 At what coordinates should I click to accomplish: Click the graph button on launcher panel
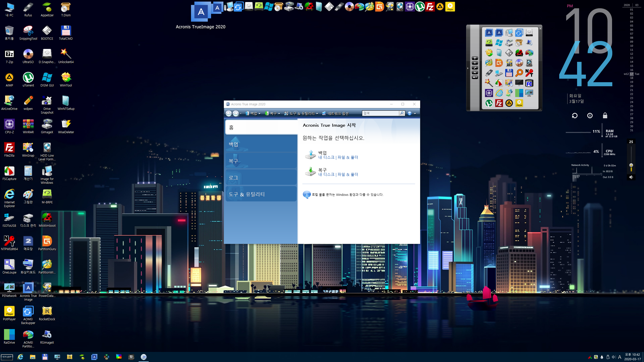point(475,73)
